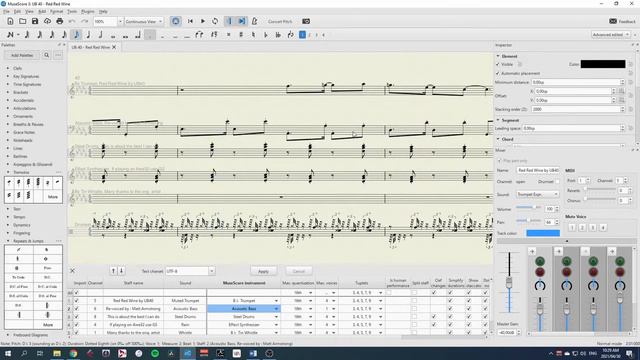The height and width of the screenshot is (360, 640).
Task: Toggle MIDI input toolbar icon
Action: coord(176,21)
